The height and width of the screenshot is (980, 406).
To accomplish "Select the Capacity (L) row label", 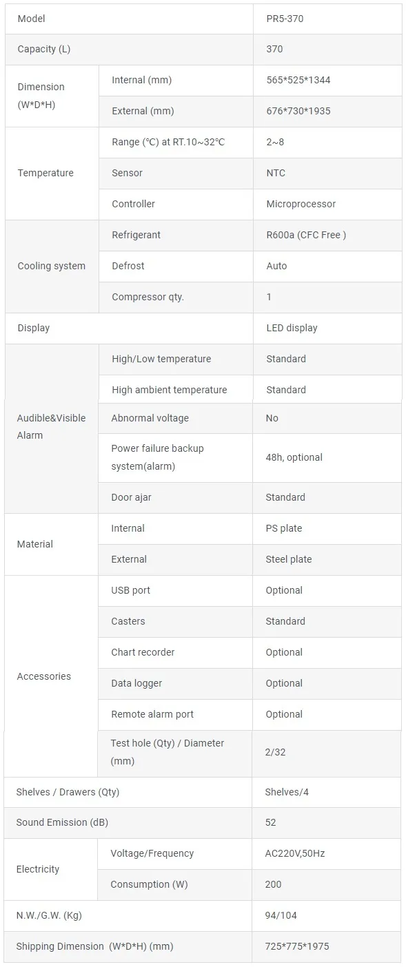I will [129, 50].
